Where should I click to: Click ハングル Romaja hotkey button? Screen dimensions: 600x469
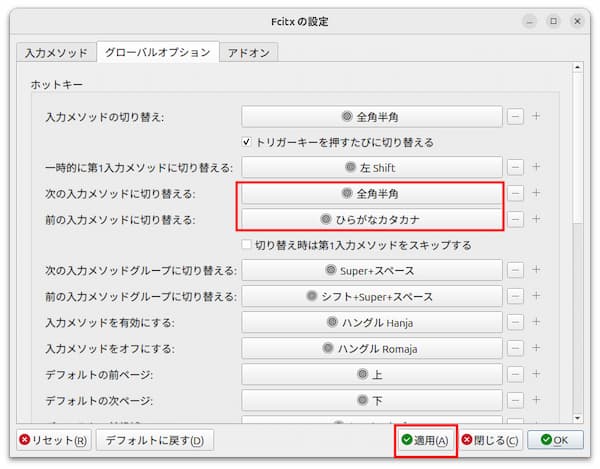[x=372, y=348]
